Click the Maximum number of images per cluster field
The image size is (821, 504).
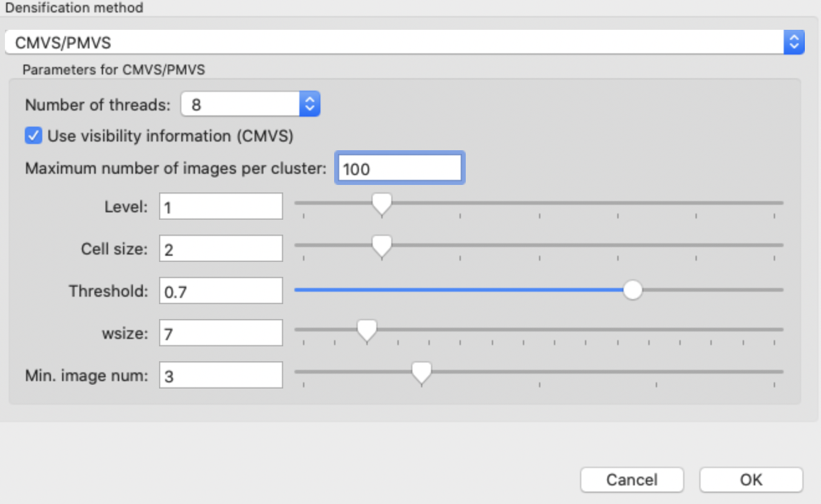pyautogui.click(x=399, y=168)
